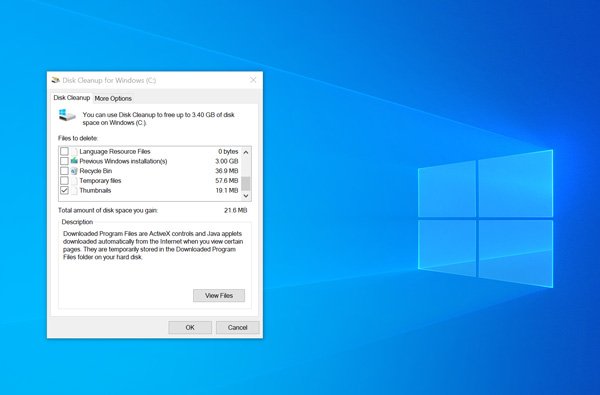Select the Previous Windows installation(s) label
The image size is (600, 395).
(x=123, y=161)
